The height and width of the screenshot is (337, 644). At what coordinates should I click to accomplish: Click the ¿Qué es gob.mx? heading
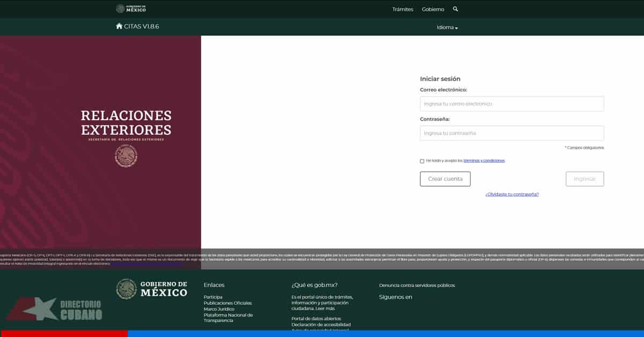click(x=314, y=285)
